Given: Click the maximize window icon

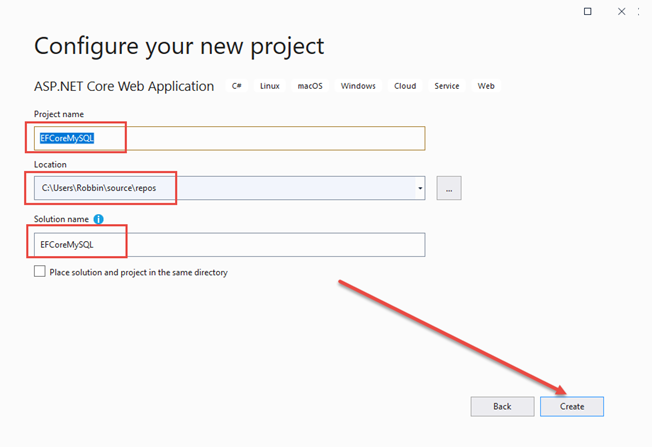Looking at the screenshot, I should 588,11.
